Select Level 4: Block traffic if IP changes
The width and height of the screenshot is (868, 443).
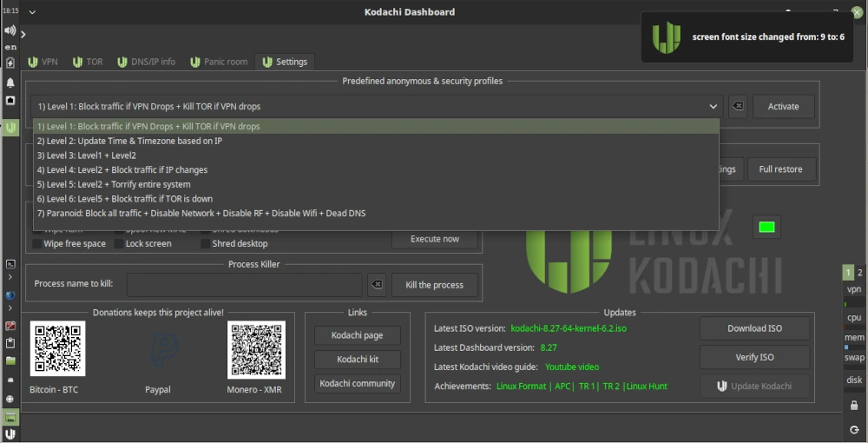tap(376, 169)
